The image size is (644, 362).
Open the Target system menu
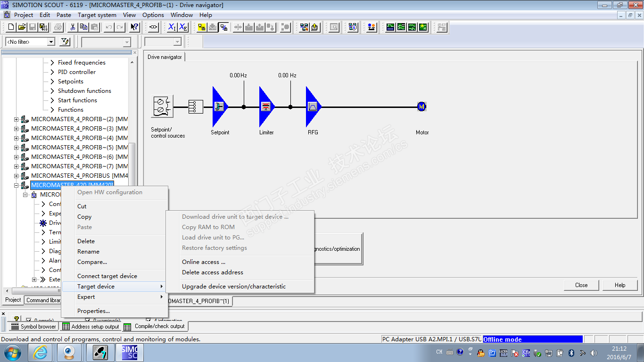(97, 15)
